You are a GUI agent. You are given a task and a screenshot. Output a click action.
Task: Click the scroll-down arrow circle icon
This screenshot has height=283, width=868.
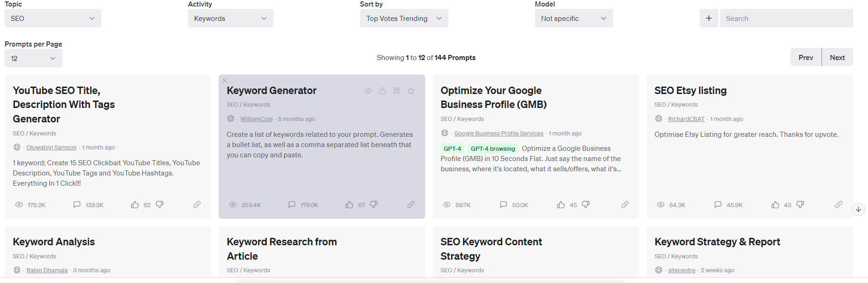click(x=858, y=209)
